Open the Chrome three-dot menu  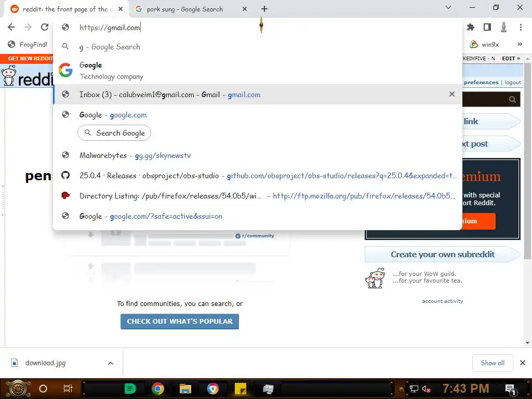point(521,27)
